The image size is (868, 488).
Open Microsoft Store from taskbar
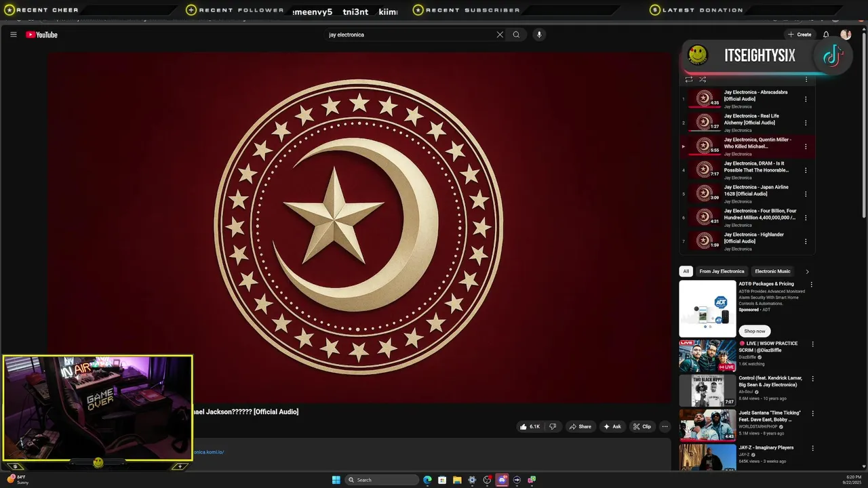point(442,480)
